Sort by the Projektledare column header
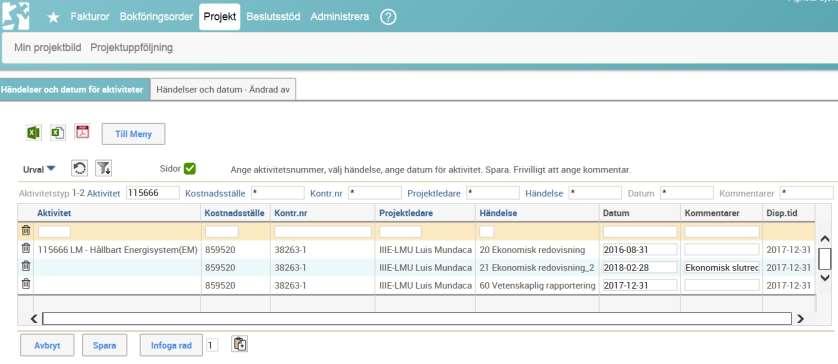The height and width of the screenshot is (364, 838). point(406,213)
